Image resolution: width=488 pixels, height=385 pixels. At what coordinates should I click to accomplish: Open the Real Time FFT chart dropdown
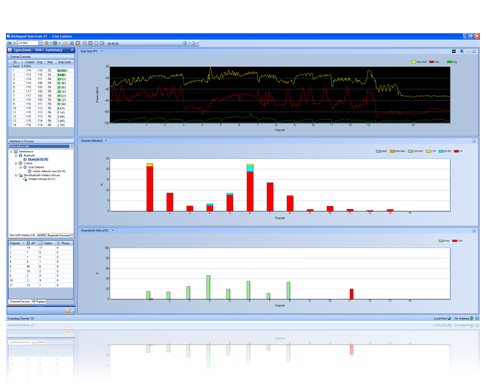coord(102,51)
